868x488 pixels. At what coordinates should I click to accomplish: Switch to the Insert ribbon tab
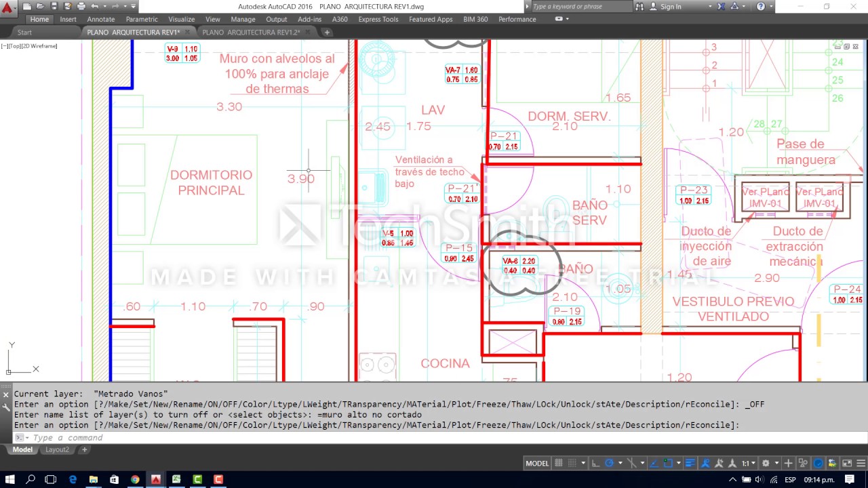point(68,19)
